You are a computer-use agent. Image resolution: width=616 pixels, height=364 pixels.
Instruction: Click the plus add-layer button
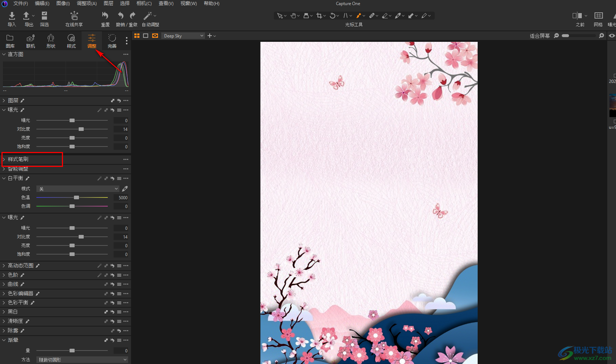point(210,36)
